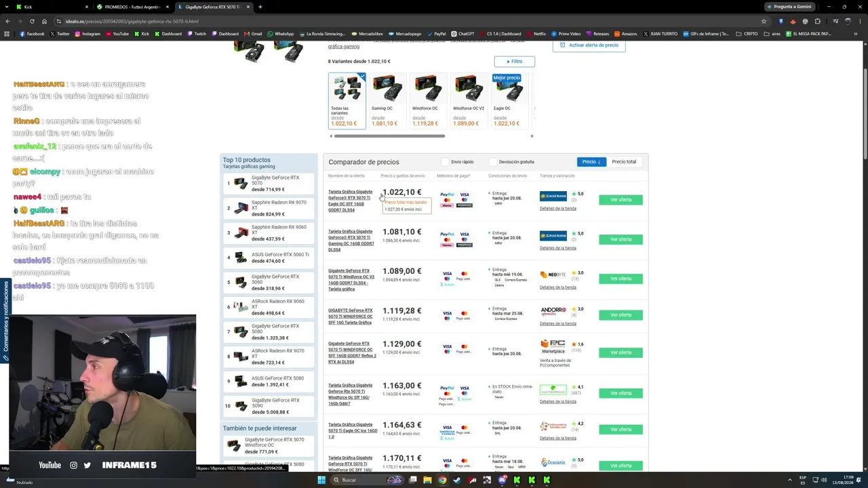This screenshot has width=868, height=488.
Task: Open the Mercadolibre bookmark
Action: [367, 34]
